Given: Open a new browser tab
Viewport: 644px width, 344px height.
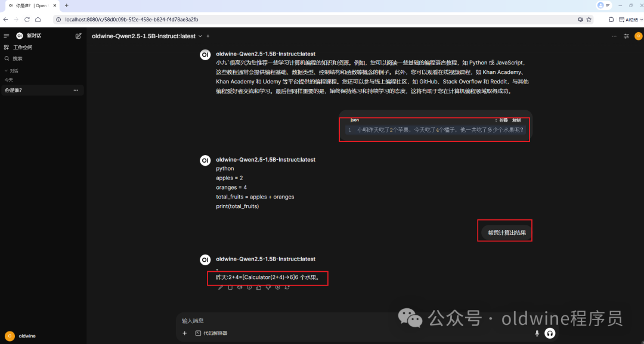Looking at the screenshot, I should point(67,5).
